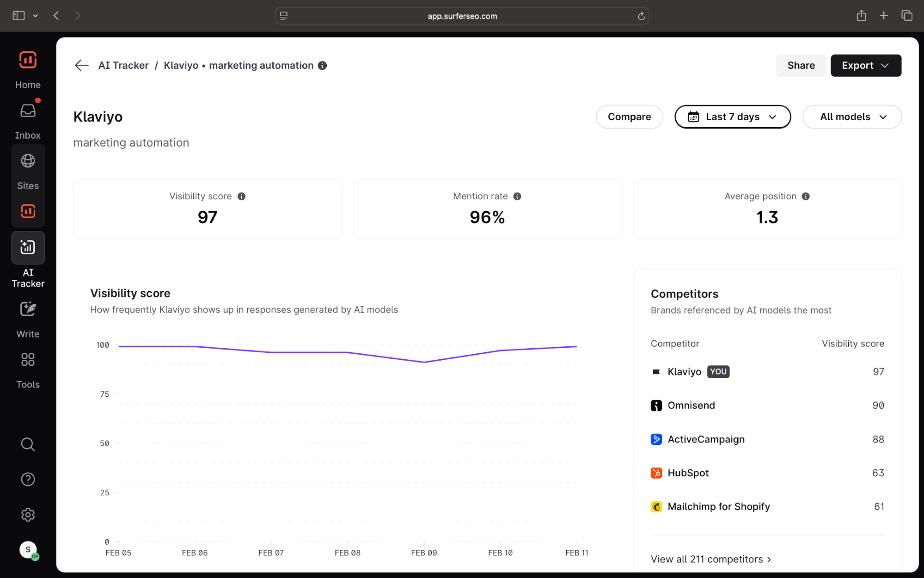Open the help question mark icon
This screenshot has width=924, height=578.
coord(28,480)
